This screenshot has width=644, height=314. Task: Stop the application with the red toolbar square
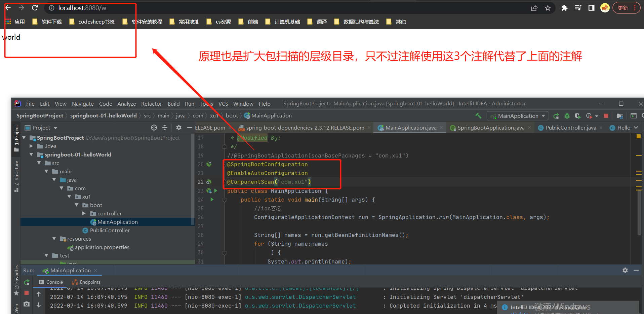point(606,116)
